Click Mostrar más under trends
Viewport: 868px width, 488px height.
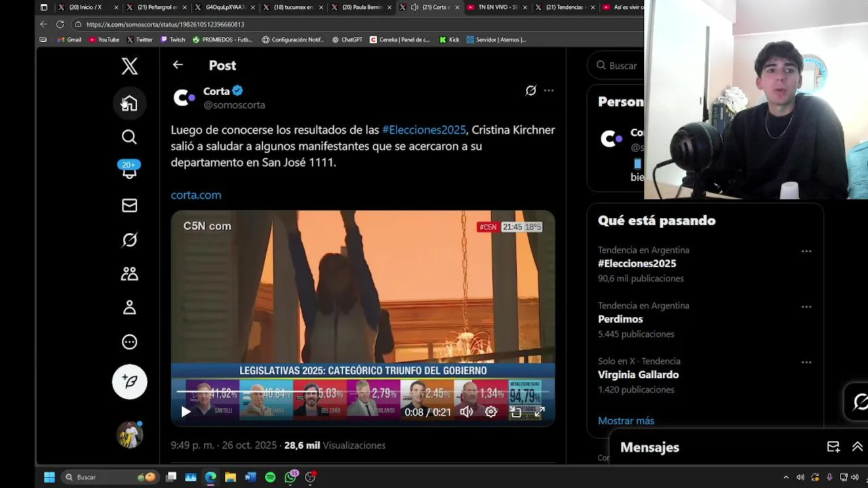(x=626, y=421)
